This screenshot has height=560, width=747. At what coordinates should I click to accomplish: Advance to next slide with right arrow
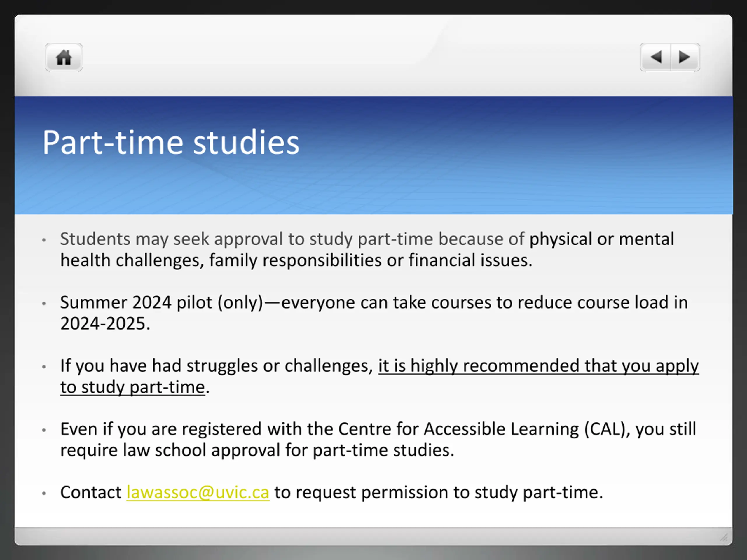coord(685,57)
